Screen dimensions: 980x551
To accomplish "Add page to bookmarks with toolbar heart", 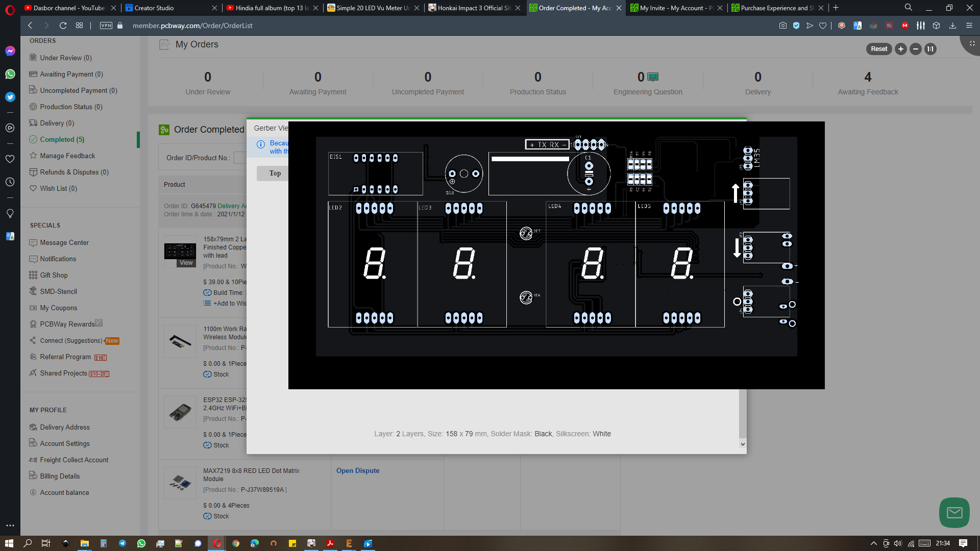I will coord(823,26).
